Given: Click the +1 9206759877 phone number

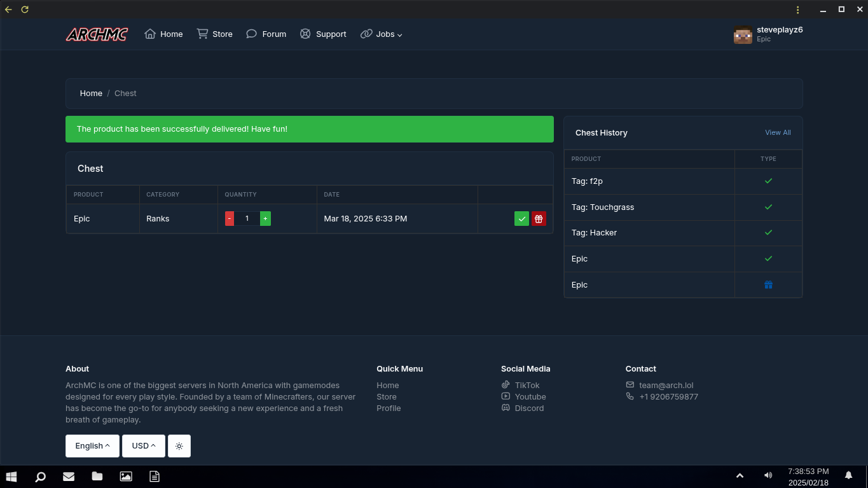Looking at the screenshot, I should tap(662, 397).
